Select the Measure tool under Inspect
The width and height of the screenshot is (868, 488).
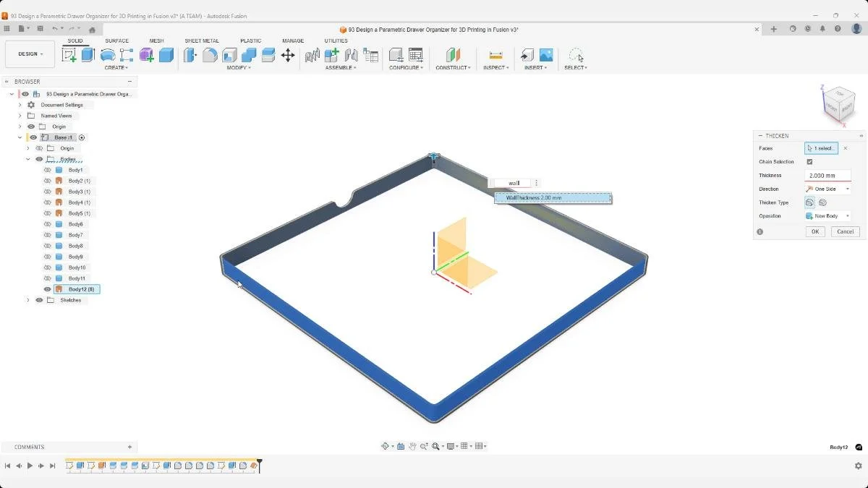(x=495, y=55)
